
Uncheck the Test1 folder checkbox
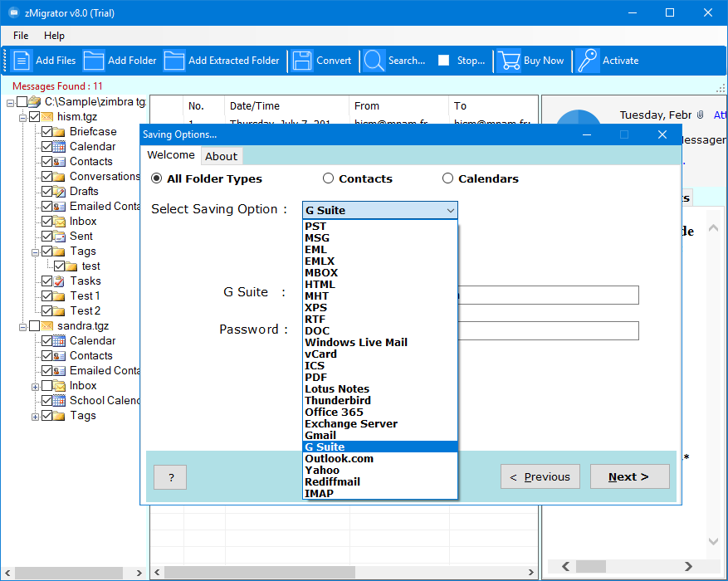[x=46, y=296]
